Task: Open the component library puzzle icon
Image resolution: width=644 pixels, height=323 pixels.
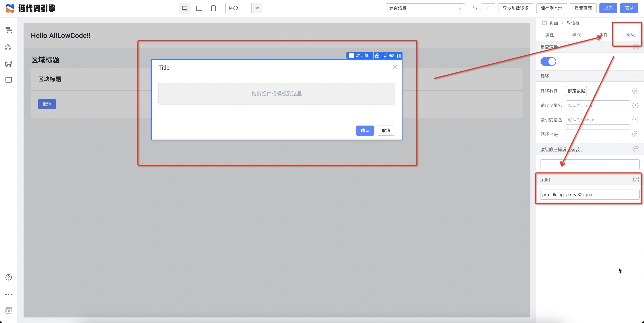Action: tap(8, 47)
